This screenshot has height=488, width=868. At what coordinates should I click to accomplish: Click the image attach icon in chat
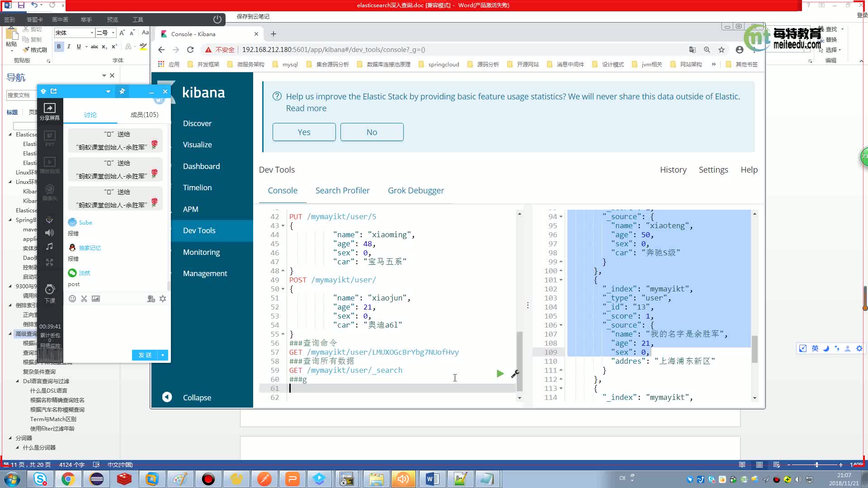[x=96, y=299]
